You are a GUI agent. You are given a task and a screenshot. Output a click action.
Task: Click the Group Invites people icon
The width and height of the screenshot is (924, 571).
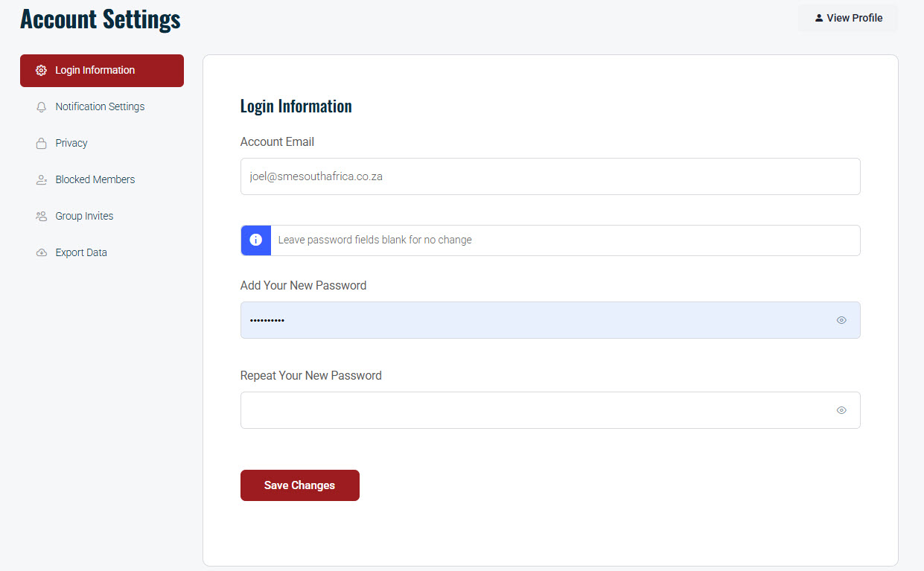coord(42,217)
